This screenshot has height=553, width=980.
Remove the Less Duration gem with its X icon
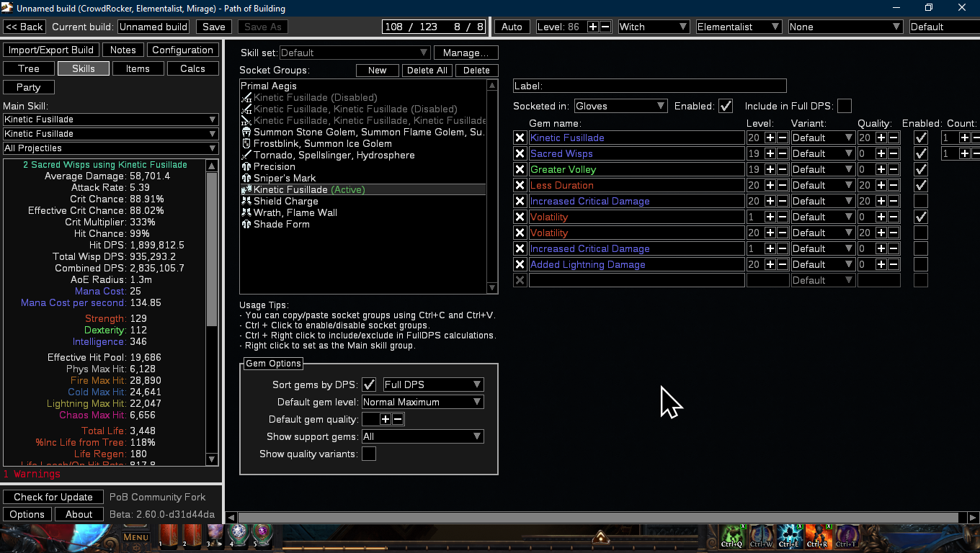pyautogui.click(x=520, y=185)
